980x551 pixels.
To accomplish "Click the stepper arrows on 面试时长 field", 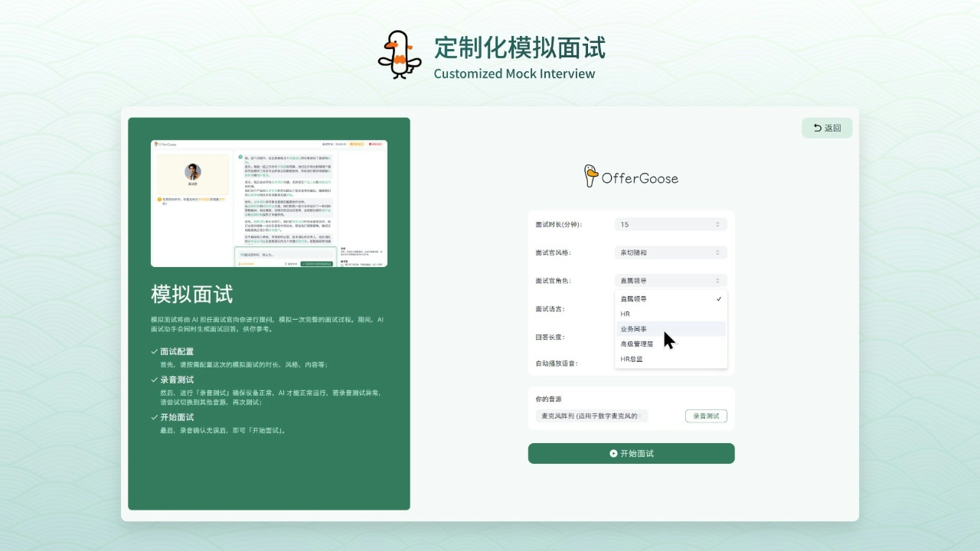I will tap(716, 224).
